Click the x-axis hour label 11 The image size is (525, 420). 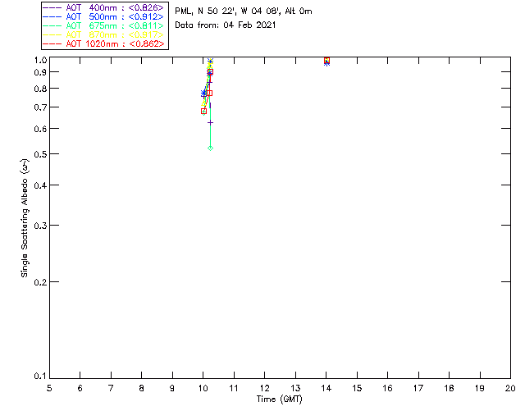pos(234,388)
